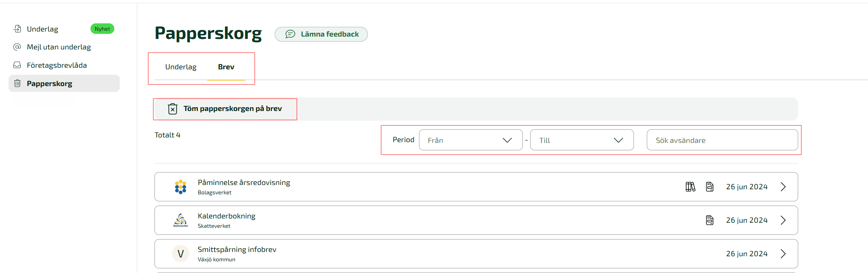Viewport: 868px width, 273px height.
Task: Click the Bolagsverket logo
Action: click(x=180, y=187)
